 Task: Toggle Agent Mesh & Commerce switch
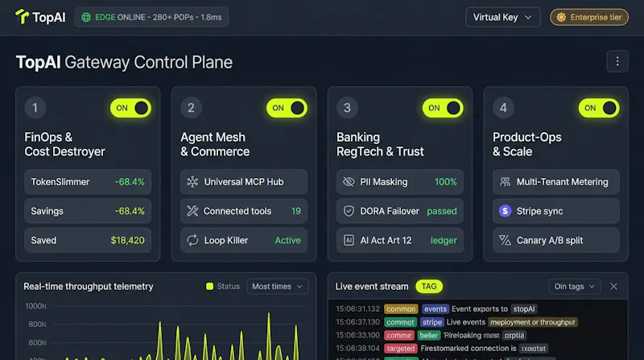[x=287, y=108]
